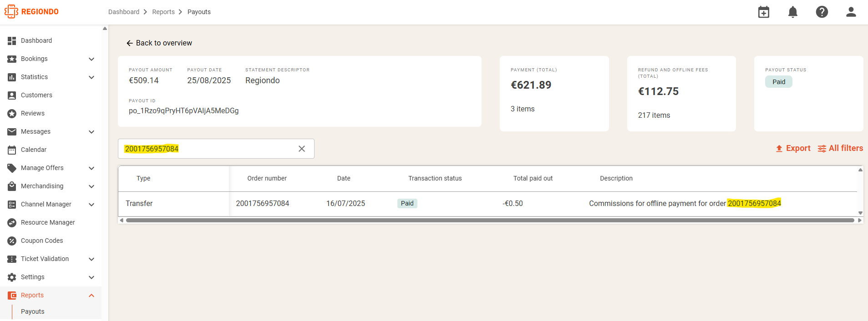Screen dimensions: 868x321
Task: Open the user account profile icon
Action: coord(851,12)
